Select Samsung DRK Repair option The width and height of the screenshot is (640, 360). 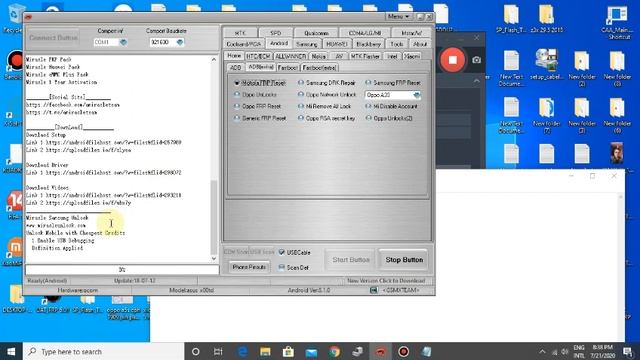pos(327,83)
